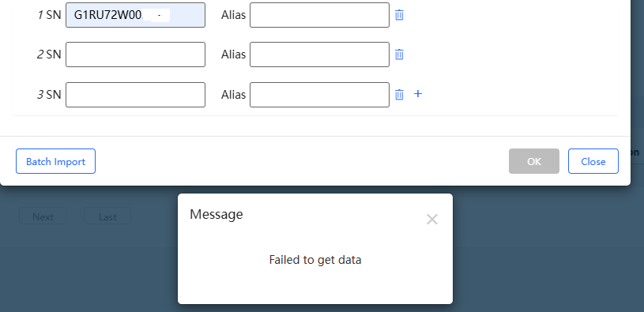This screenshot has width=644, height=312.
Task: Select the empty SN field in row 3
Action: pos(136,95)
